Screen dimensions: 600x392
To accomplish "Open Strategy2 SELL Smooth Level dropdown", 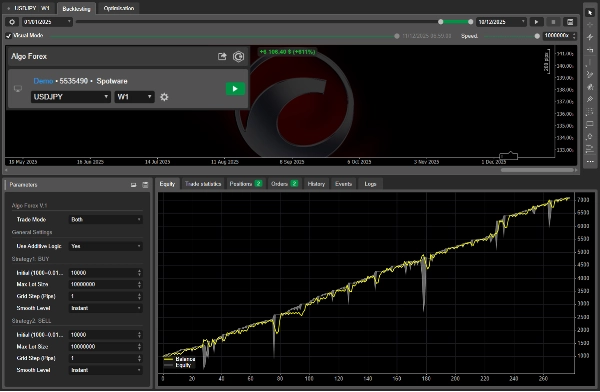I will click(106, 370).
